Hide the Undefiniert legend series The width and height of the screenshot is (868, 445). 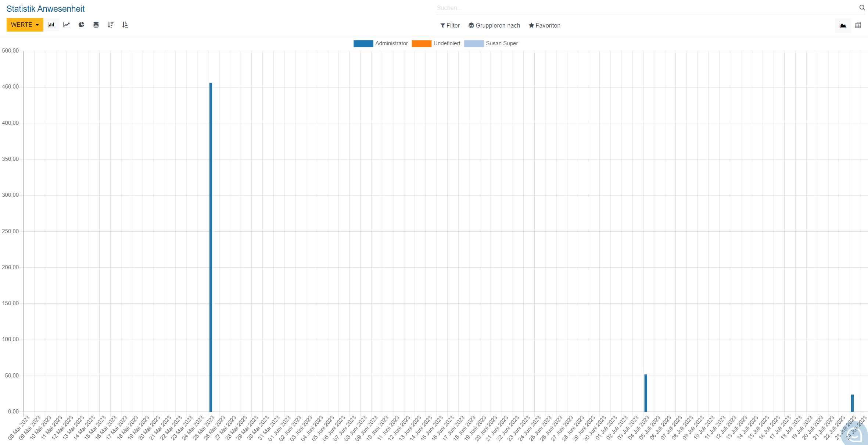pos(436,43)
